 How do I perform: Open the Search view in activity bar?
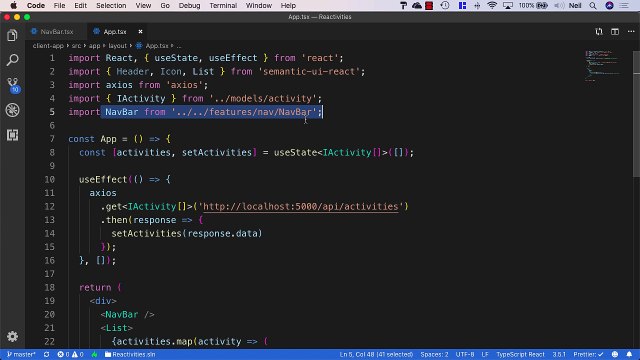click(x=12, y=60)
